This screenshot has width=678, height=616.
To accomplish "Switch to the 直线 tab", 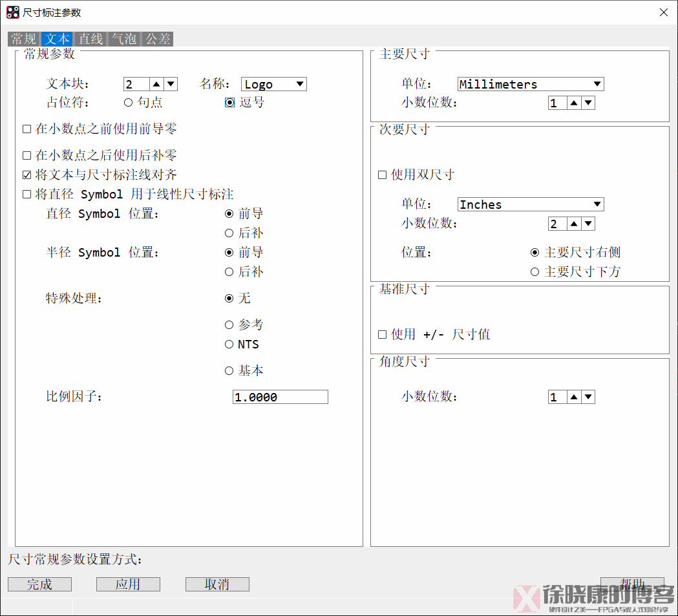I will [90, 39].
